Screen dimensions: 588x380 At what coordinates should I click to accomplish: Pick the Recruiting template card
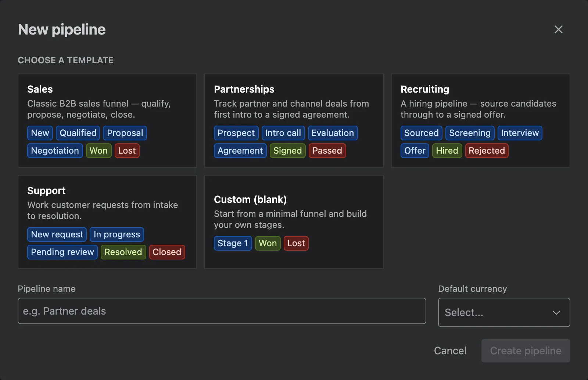pos(481,121)
